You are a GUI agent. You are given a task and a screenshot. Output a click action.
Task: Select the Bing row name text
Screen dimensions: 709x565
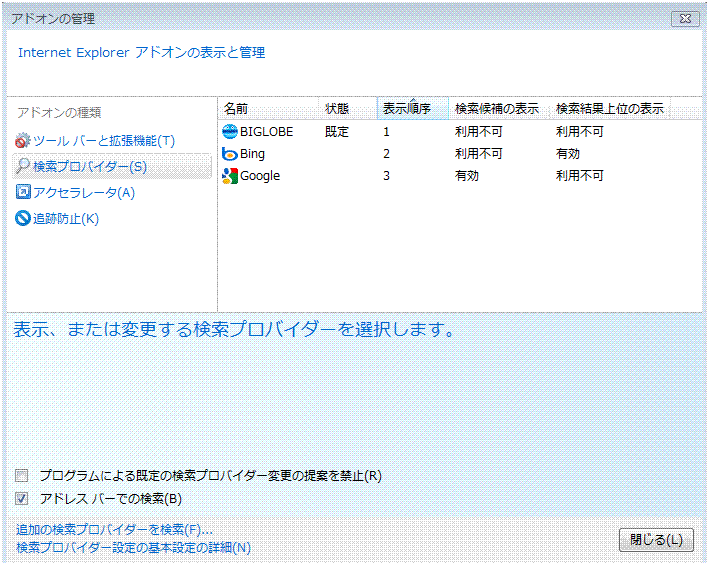click(252, 154)
